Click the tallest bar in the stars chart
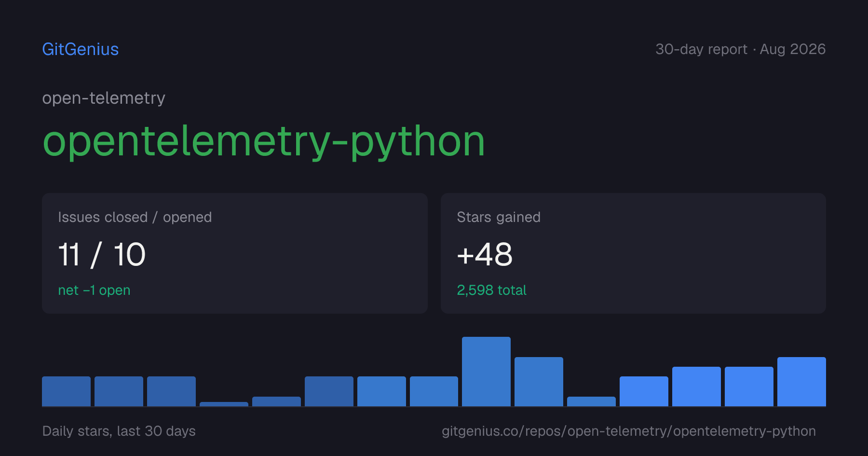The width and height of the screenshot is (868, 456). [486, 372]
